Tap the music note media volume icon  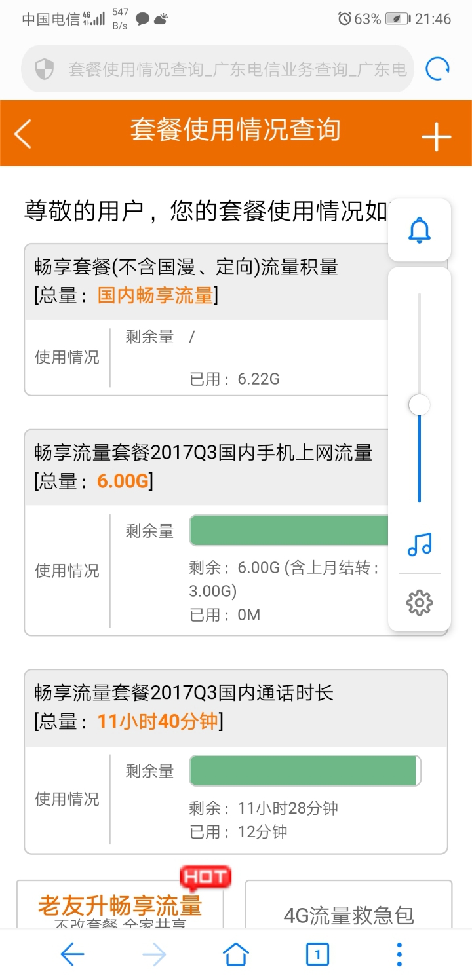[420, 544]
